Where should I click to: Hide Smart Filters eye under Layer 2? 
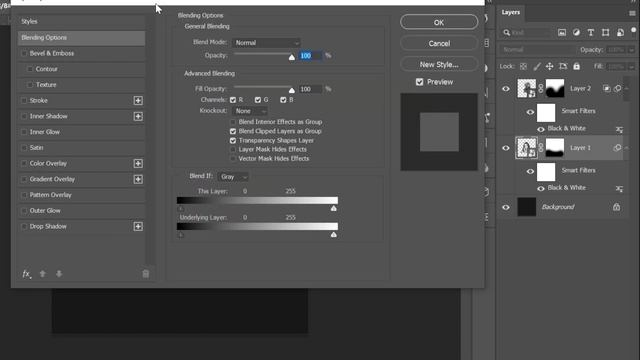coord(530,112)
